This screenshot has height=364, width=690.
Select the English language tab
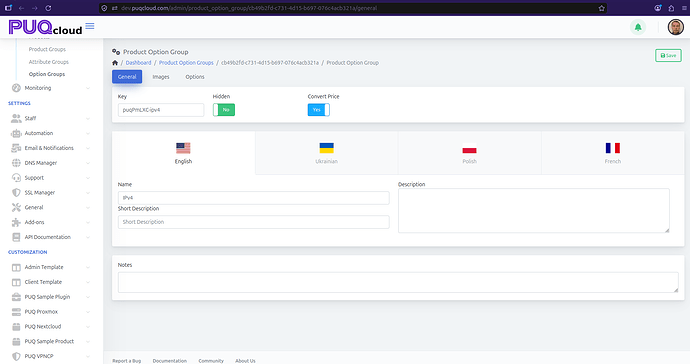click(x=184, y=153)
